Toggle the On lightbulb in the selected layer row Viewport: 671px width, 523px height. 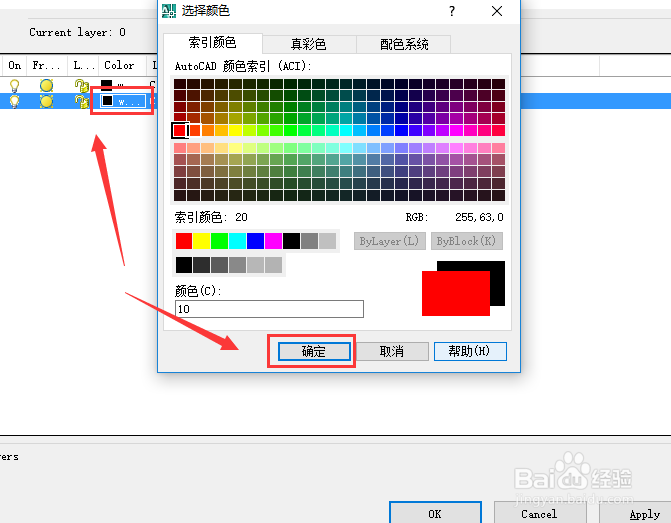coord(15,101)
